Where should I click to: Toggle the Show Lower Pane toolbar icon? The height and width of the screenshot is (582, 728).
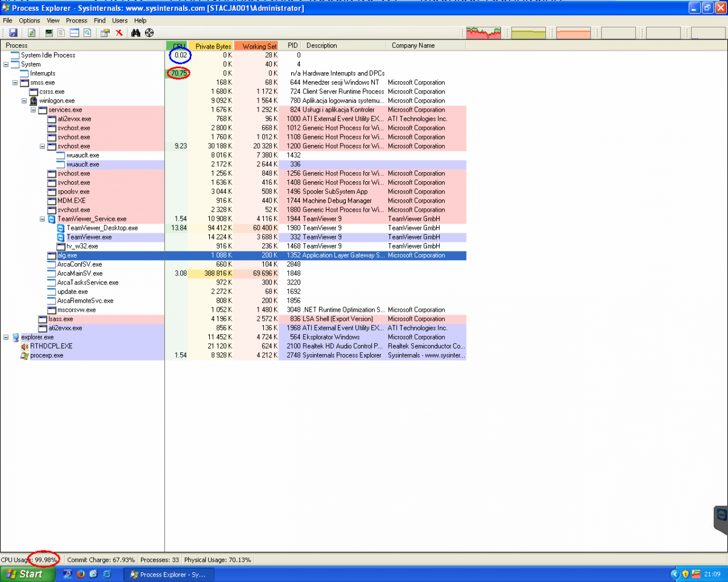coord(75,33)
